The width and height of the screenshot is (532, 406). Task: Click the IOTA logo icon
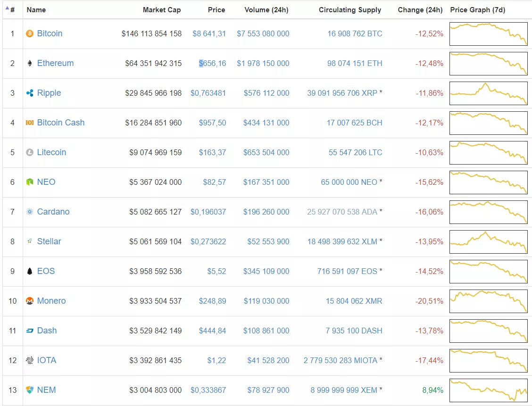(30, 360)
